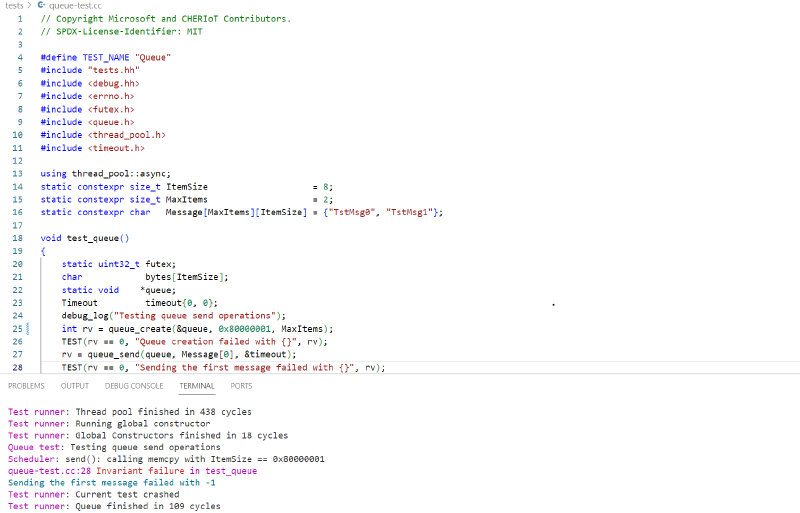
Task: Expand the breadcrumb chevron after tests
Action: pos(30,5)
